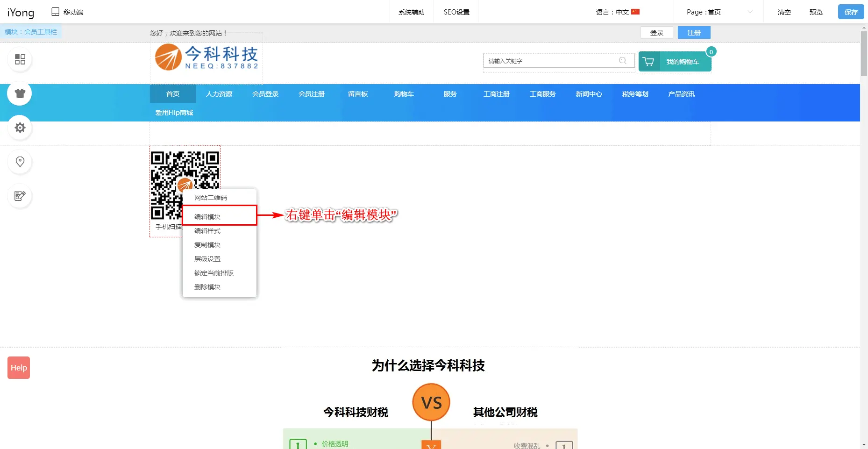This screenshot has width=868, height=449.
Task: Click the edit notepad sidebar icon
Action: (x=20, y=196)
